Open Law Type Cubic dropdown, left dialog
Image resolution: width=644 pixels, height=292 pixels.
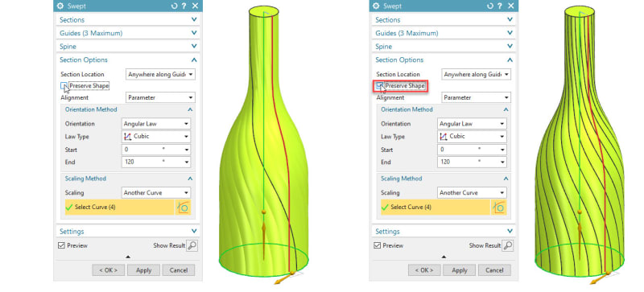pyautogui.click(x=156, y=137)
